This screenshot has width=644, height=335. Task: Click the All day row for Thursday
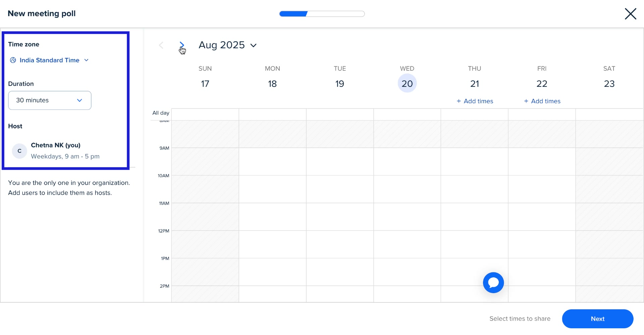[x=474, y=114]
